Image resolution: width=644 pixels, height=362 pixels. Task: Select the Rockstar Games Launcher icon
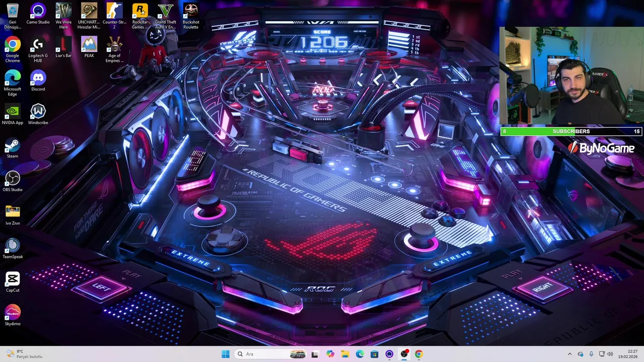point(140,16)
